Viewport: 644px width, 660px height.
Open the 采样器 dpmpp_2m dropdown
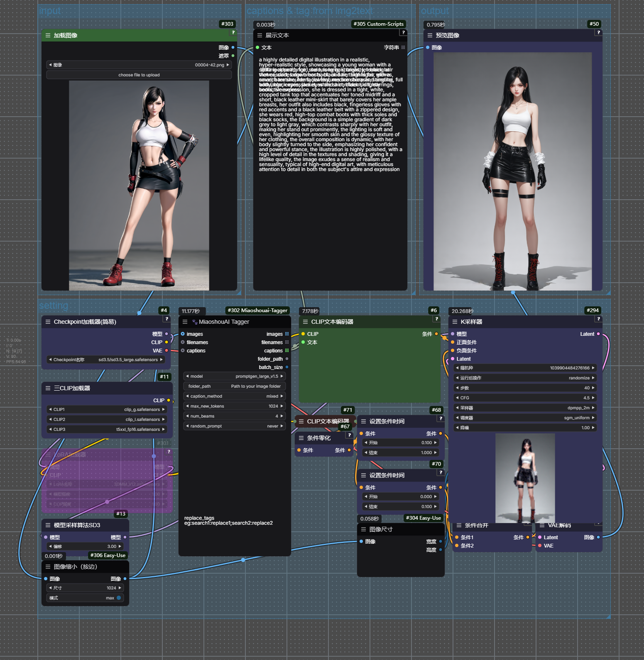[525, 408]
